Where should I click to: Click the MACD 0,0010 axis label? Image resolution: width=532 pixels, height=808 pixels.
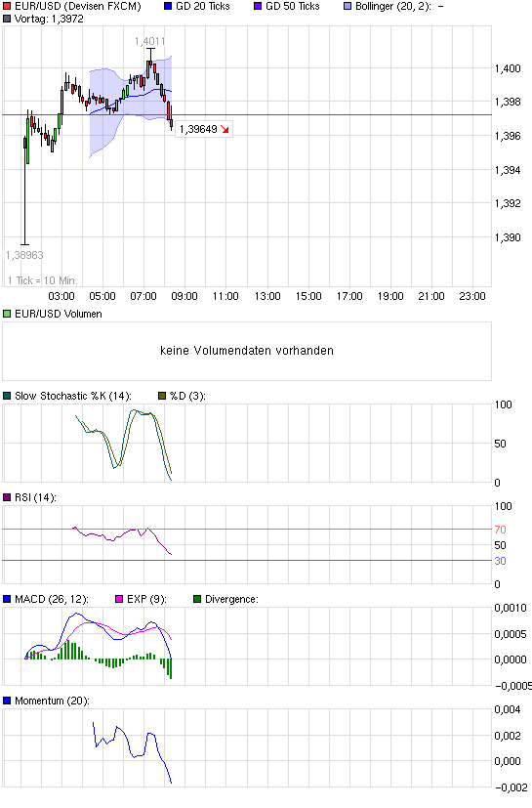tap(511, 608)
